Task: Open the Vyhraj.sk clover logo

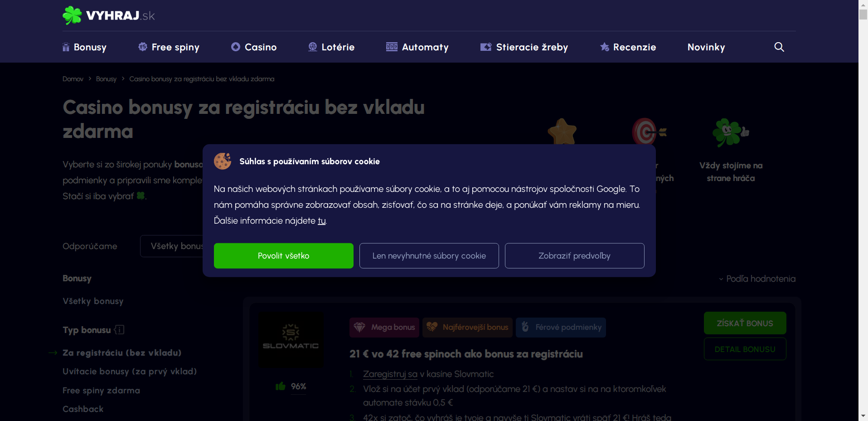Action: [109, 15]
